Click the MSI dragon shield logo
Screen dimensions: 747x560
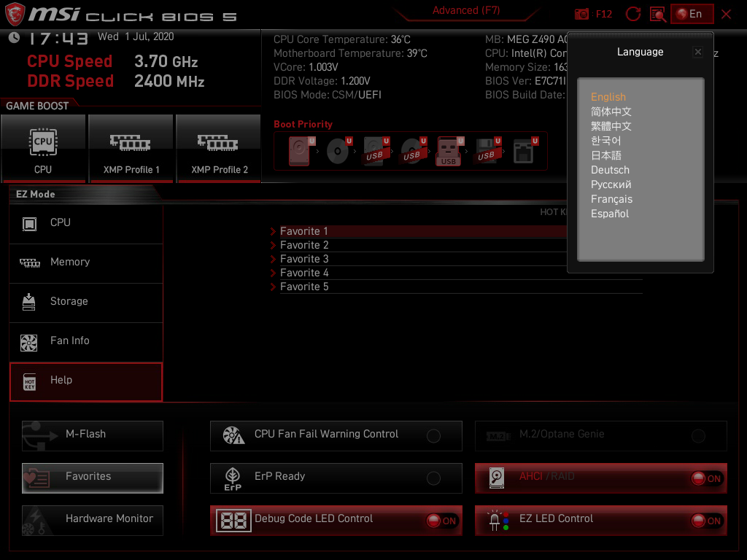15,15
